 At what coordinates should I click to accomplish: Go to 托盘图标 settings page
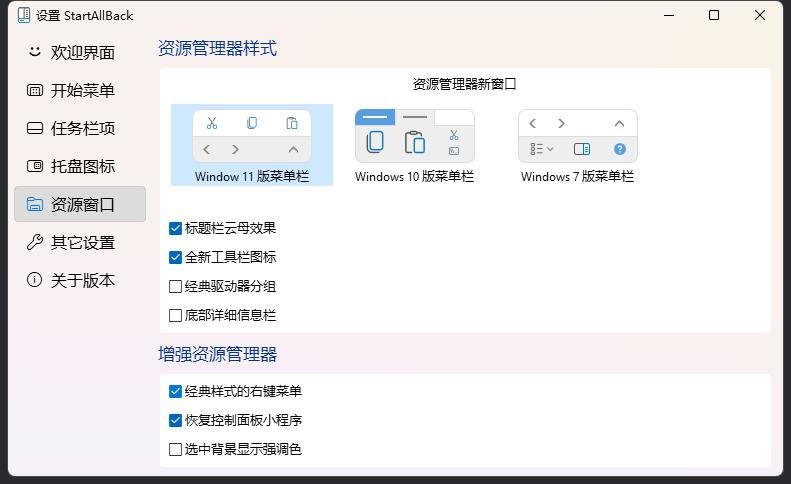coord(80,167)
